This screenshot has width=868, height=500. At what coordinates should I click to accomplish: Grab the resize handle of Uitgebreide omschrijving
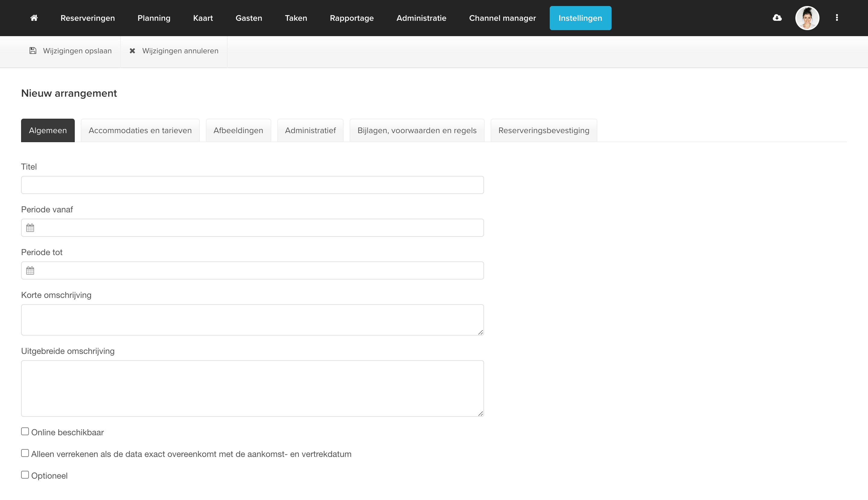pos(480,414)
